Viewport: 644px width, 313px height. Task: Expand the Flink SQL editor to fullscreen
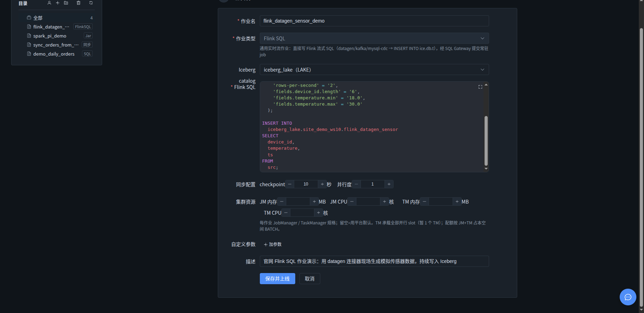point(480,87)
